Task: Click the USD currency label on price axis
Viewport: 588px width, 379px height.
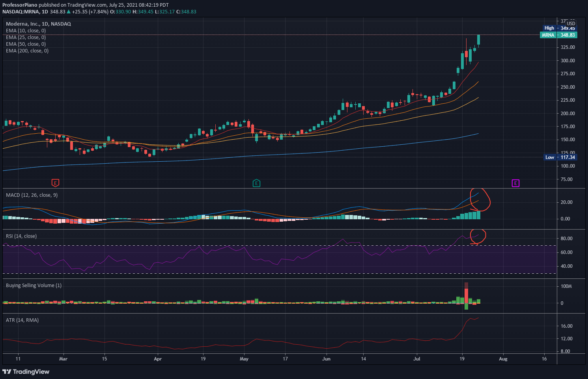Action: [x=571, y=23]
